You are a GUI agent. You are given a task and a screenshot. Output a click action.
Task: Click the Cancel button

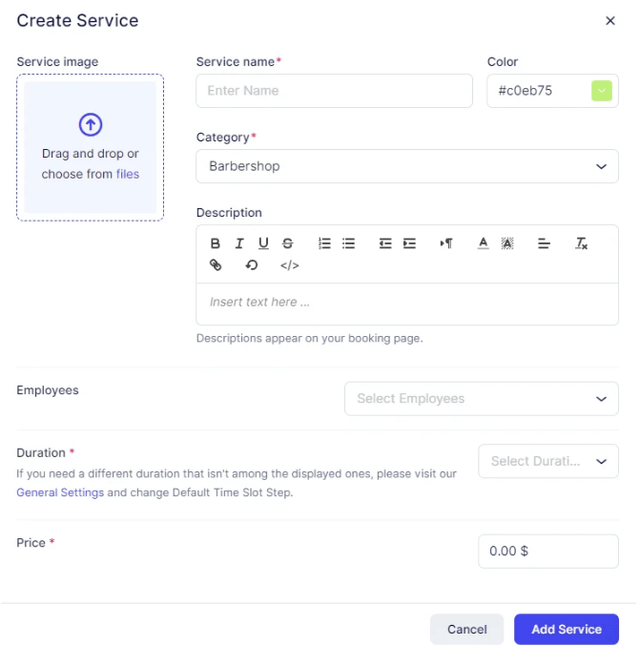(467, 629)
